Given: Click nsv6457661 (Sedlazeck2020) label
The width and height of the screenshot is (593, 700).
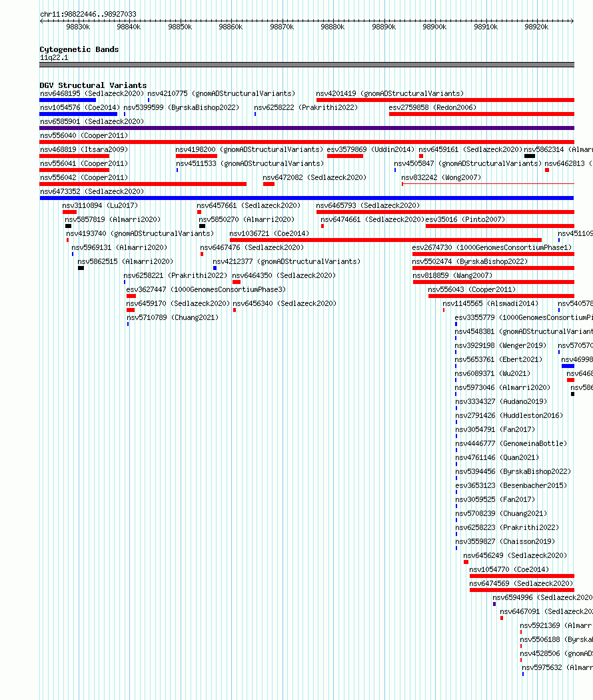Looking at the screenshot, I should (x=249, y=205).
